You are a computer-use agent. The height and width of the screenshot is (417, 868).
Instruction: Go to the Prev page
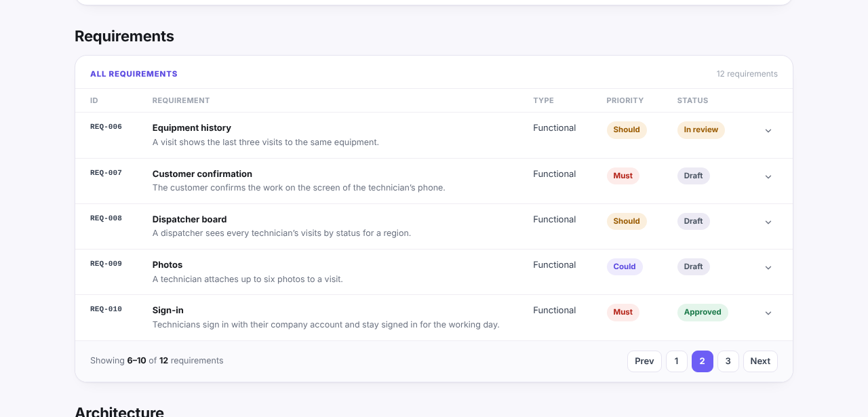pyautogui.click(x=644, y=361)
